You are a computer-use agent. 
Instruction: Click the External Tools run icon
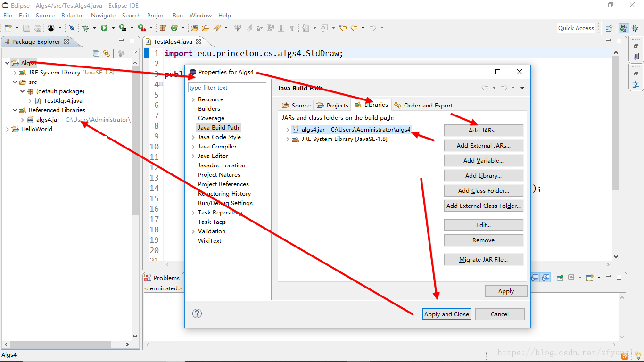click(x=141, y=28)
